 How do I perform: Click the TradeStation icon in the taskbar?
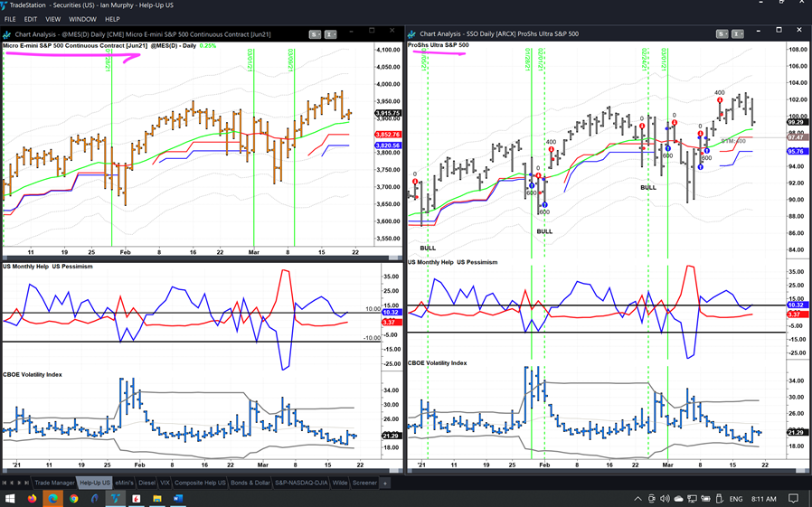point(116,498)
